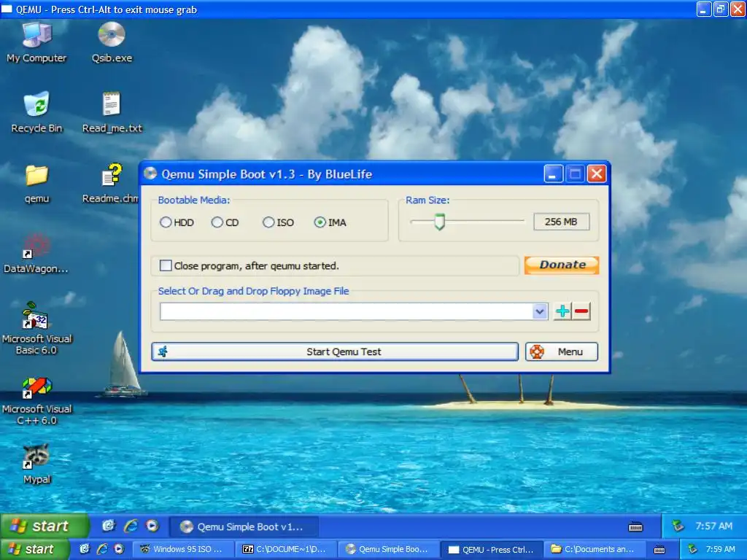Viewport: 747px width, 560px height.
Task: Enable Close program after qemu started
Action: 249,265
